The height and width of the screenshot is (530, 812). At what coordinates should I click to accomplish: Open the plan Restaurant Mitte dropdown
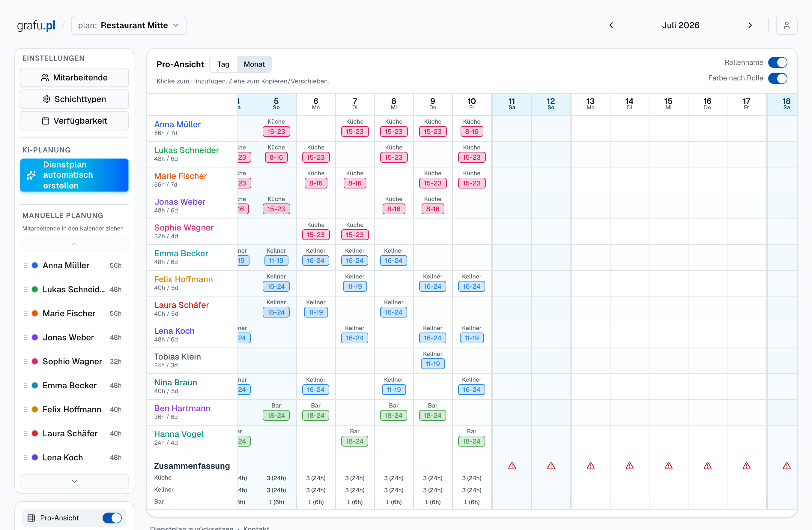(129, 25)
